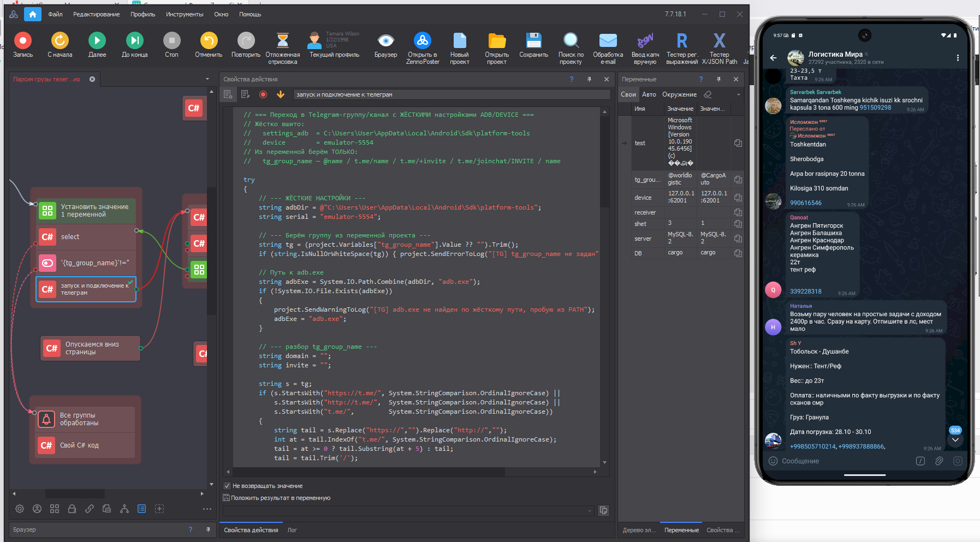Toggle the 'Не возвращать значение' checkbox
Viewport: 980px width, 542px height.
[x=227, y=486]
